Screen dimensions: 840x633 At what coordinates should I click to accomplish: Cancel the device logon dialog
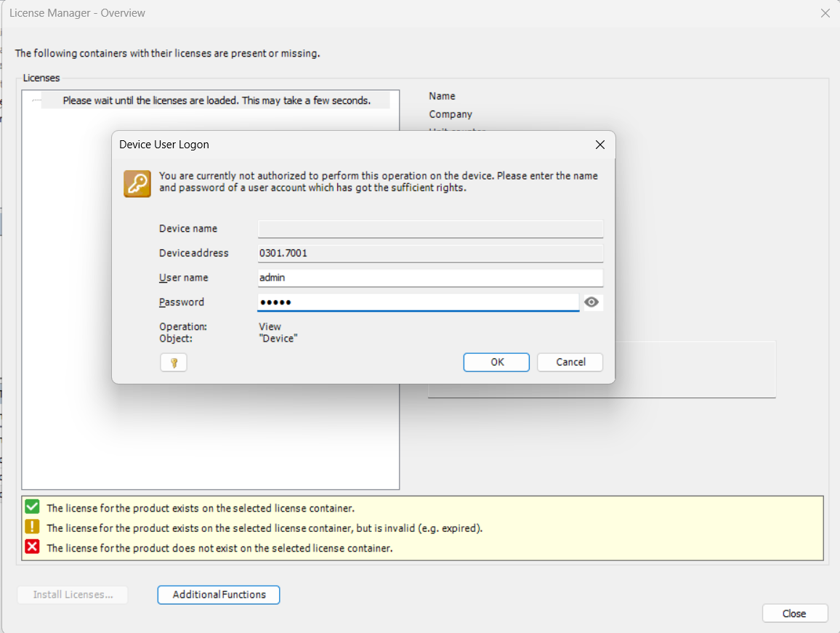(x=570, y=362)
